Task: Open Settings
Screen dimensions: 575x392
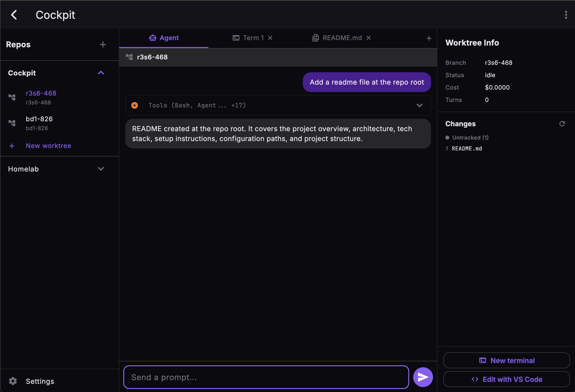Action: [x=59, y=381]
